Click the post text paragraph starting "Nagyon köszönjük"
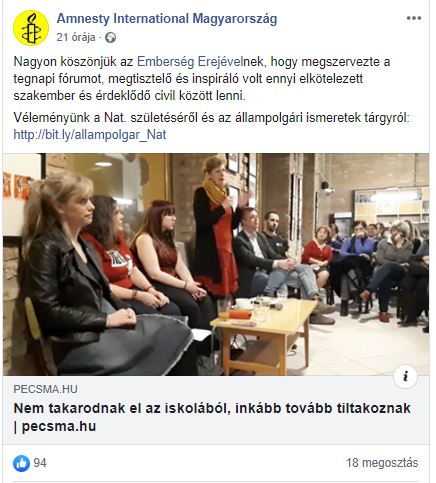Screen dimensions: 436x483 point(202,79)
